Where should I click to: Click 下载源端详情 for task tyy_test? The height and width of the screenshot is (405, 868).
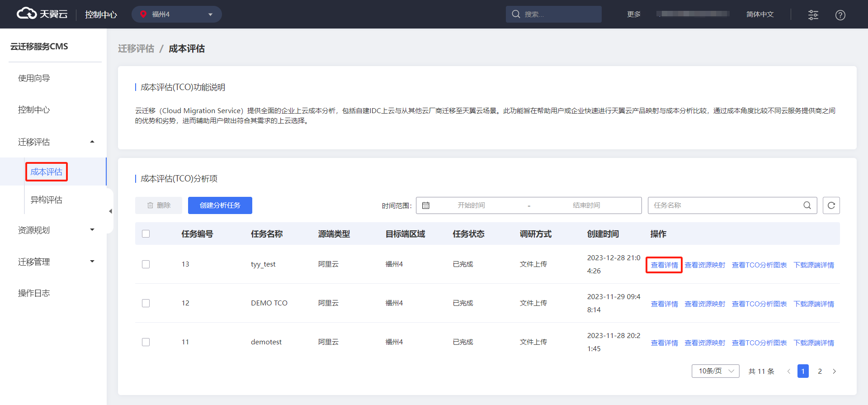[814, 265]
